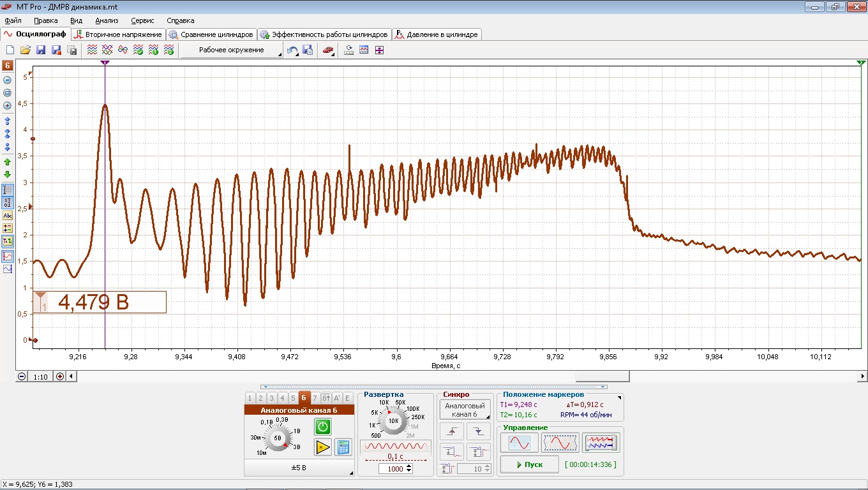Click the voltage range knob showing 5В
Viewport: 868px width, 490px height.
tap(278, 438)
